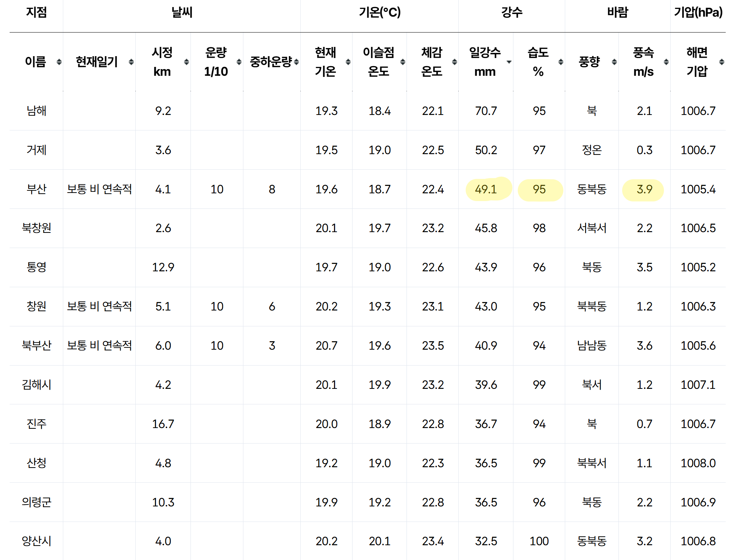The height and width of the screenshot is (560, 742).
Task: Sort by 풍향 column arrows
Action: [x=614, y=62]
